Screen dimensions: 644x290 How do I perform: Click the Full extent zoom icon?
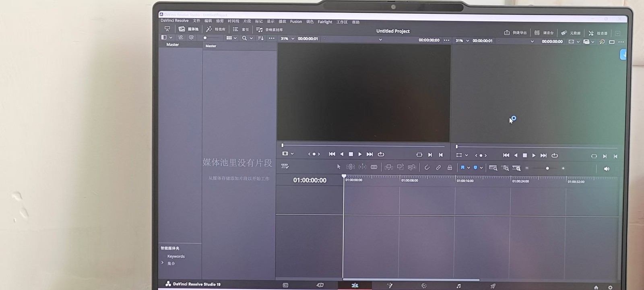pos(493,168)
